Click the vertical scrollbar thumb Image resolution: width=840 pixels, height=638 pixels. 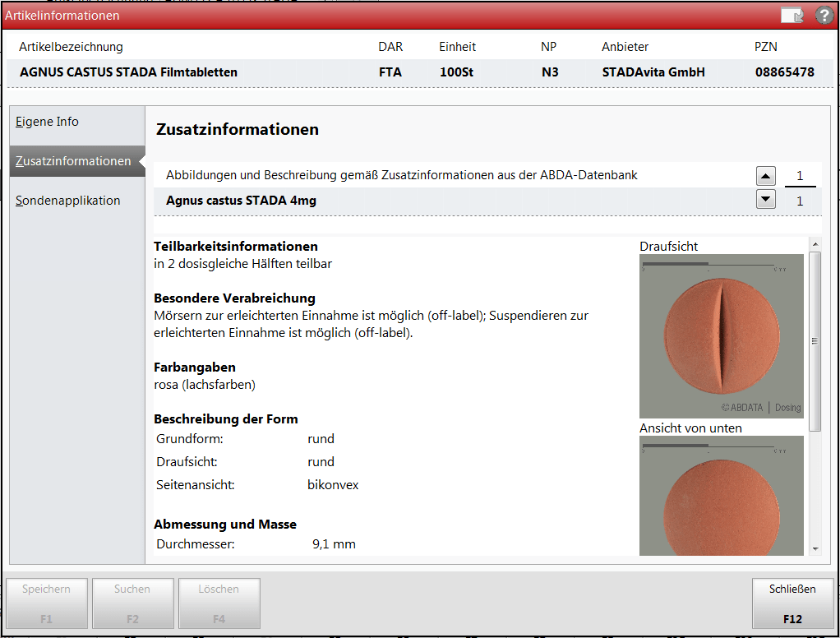tap(815, 341)
